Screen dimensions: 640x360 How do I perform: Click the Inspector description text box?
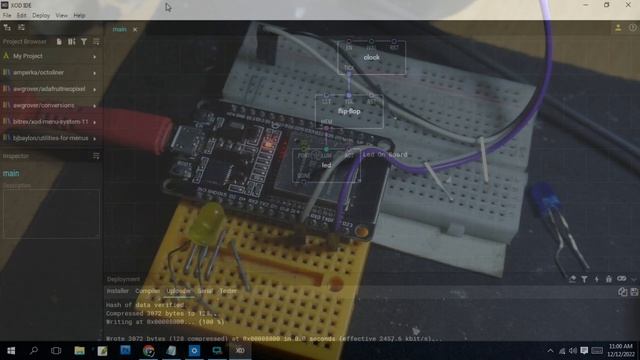click(51, 213)
